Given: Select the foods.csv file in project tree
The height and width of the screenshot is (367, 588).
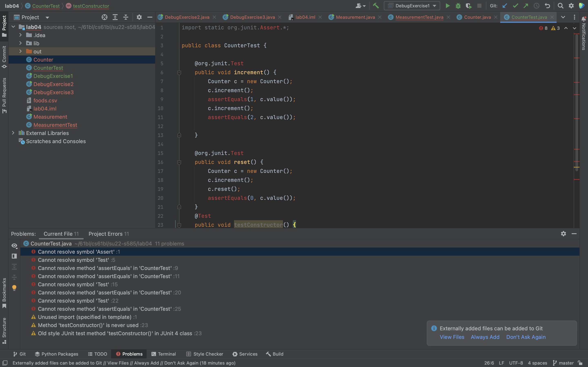Looking at the screenshot, I should click(45, 101).
